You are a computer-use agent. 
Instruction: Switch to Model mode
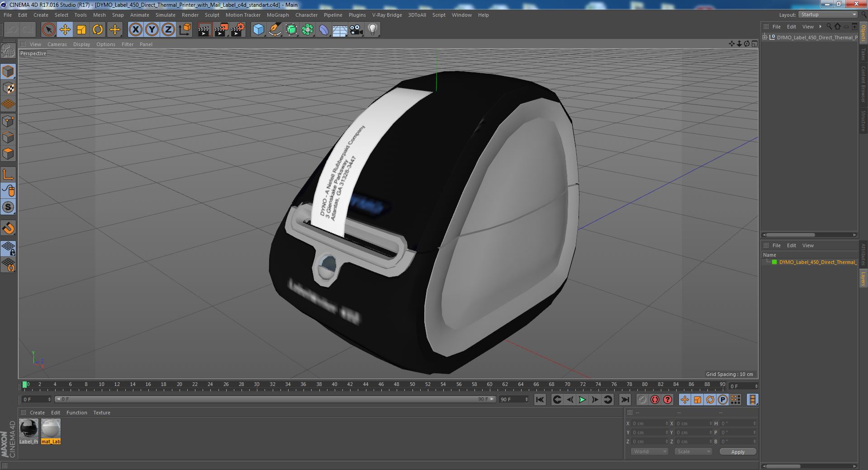(8, 71)
